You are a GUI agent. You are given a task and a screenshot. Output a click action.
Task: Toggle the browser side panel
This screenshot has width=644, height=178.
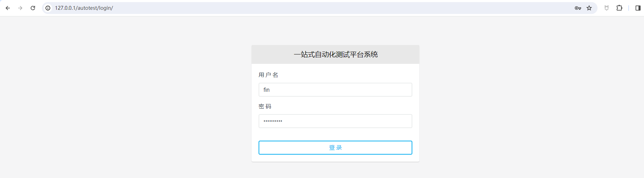[638, 8]
